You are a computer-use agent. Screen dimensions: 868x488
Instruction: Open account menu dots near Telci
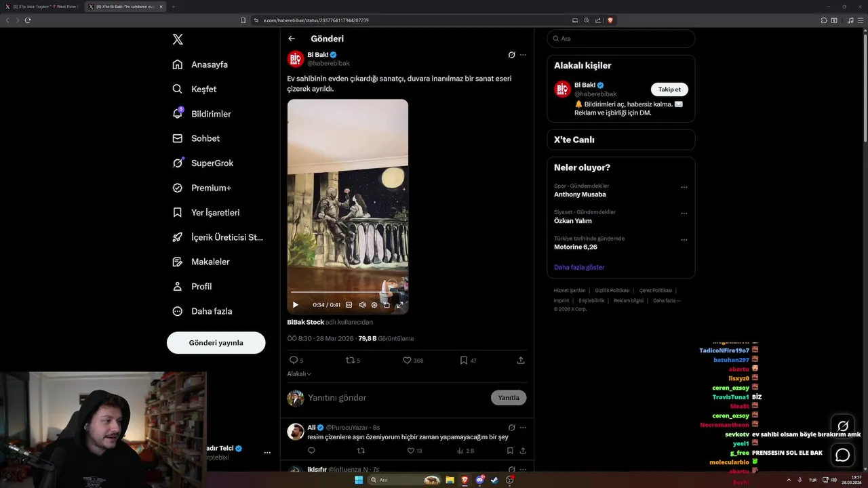[x=267, y=452]
